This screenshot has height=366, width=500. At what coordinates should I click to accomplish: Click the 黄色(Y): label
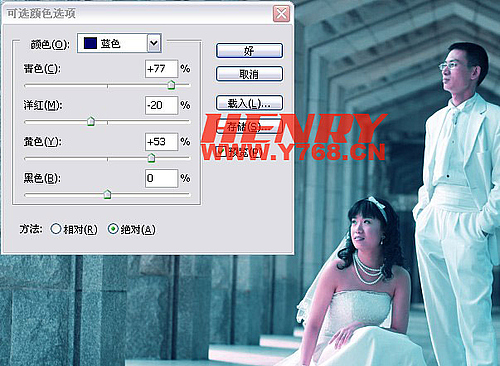pyautogui.click(x=42, y=142)
